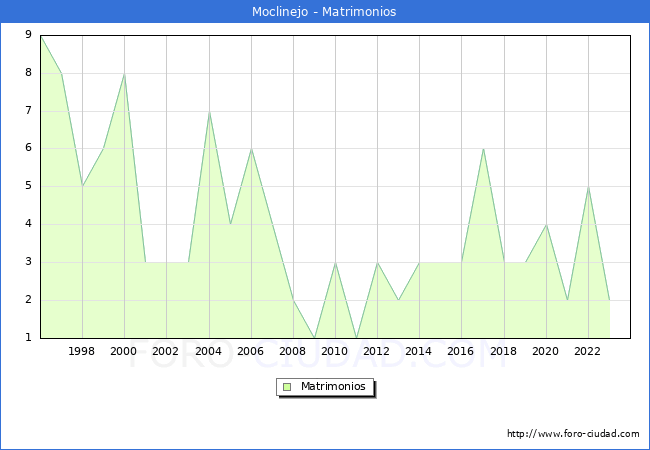650x450 pixels.
Task: Click the 2004 peak data point at 7
Action: click(x=209, y=112)
